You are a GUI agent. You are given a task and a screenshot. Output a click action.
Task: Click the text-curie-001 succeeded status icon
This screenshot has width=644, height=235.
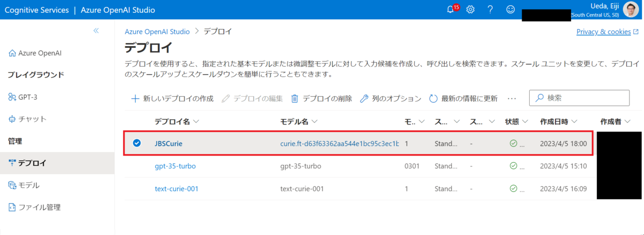(x=514, y=189)
